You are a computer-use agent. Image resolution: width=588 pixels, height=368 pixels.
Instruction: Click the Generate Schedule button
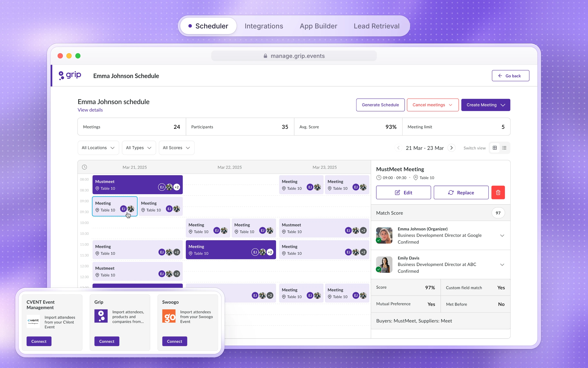coord(380,105)
